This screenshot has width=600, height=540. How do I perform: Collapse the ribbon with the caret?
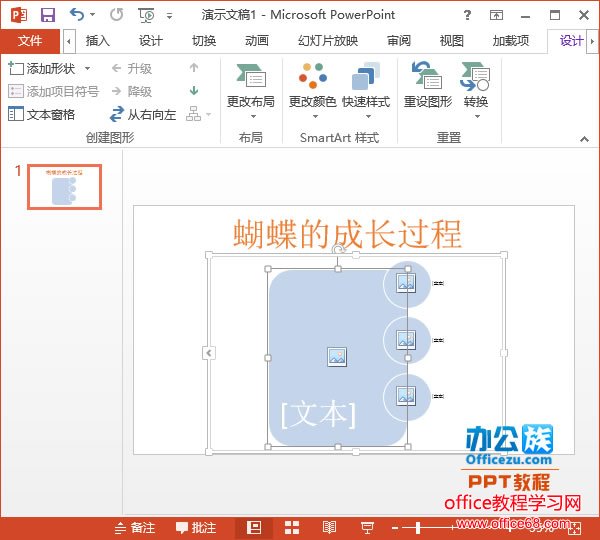[x=584, y=139]
